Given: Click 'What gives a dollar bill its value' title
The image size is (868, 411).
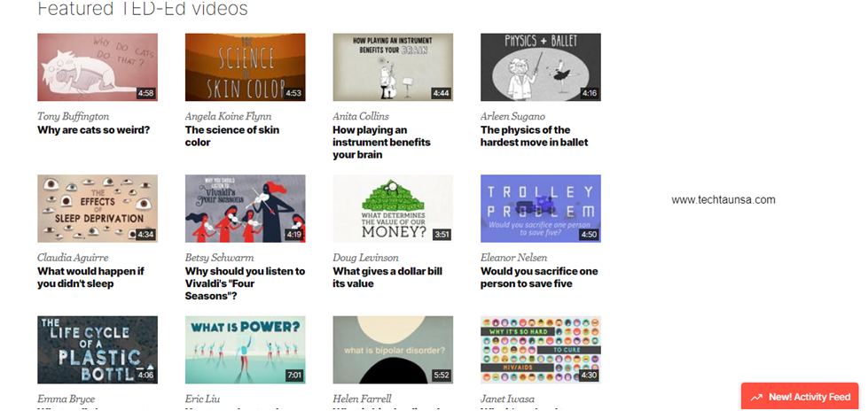Looking at the screenshot, I should click(x=387, y=277).
